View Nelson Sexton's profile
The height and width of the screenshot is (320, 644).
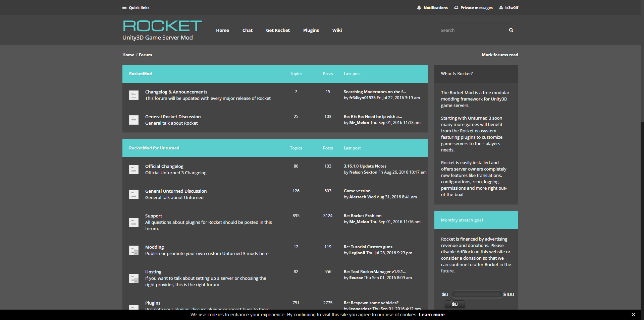tap(363, 172)
